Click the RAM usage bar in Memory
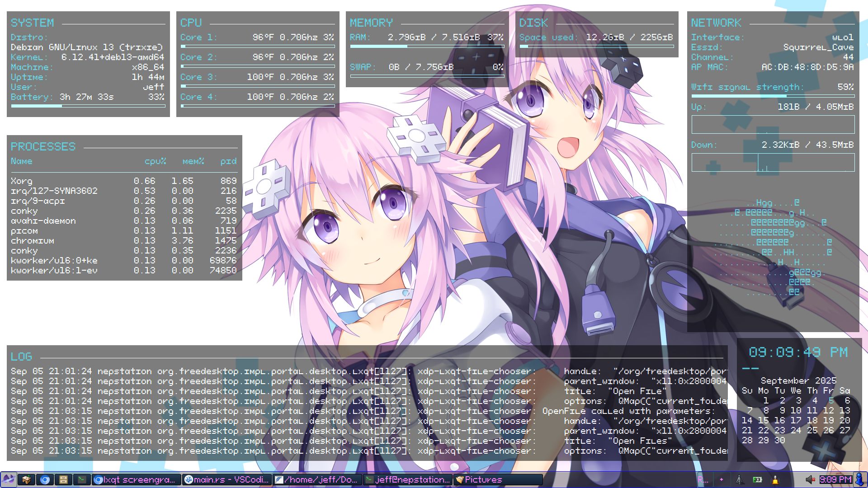The height and width of the screenshot is (488, 868). [427, 46]
